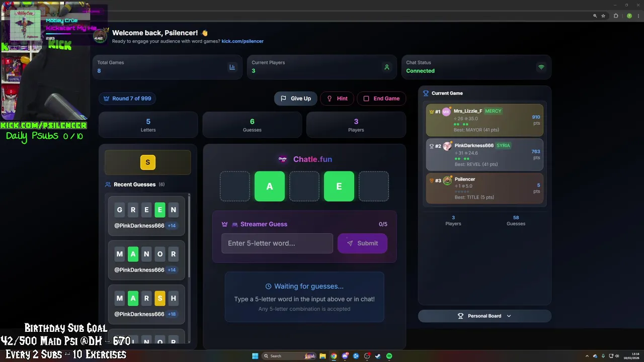Click the 3 Players stat card

(356, 125)
